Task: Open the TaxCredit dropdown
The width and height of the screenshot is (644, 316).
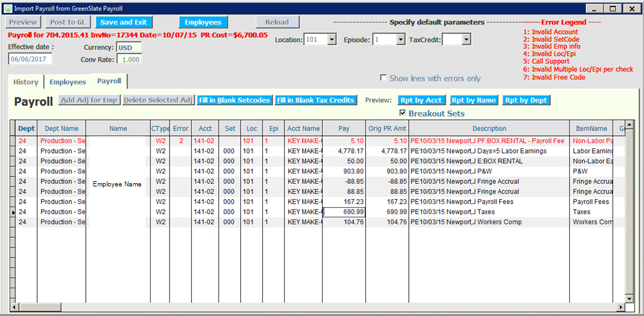Action: coord(466,40)
